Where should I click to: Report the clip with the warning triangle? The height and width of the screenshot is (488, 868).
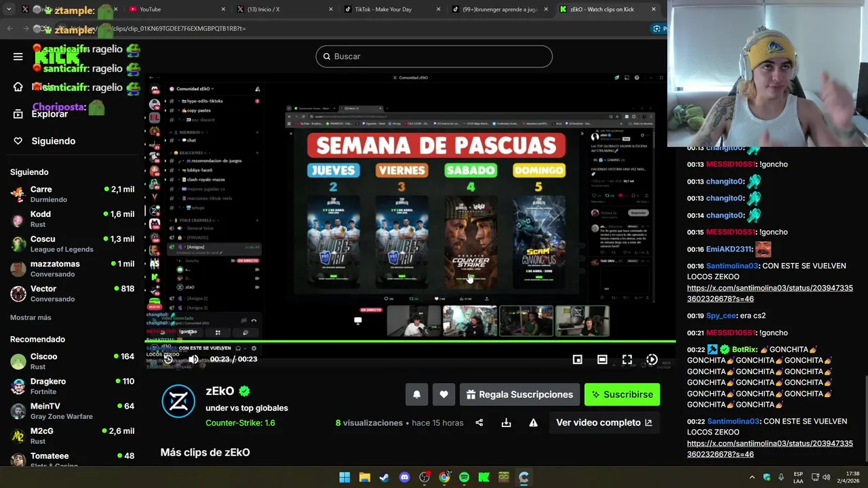click(x=533, y=422)
